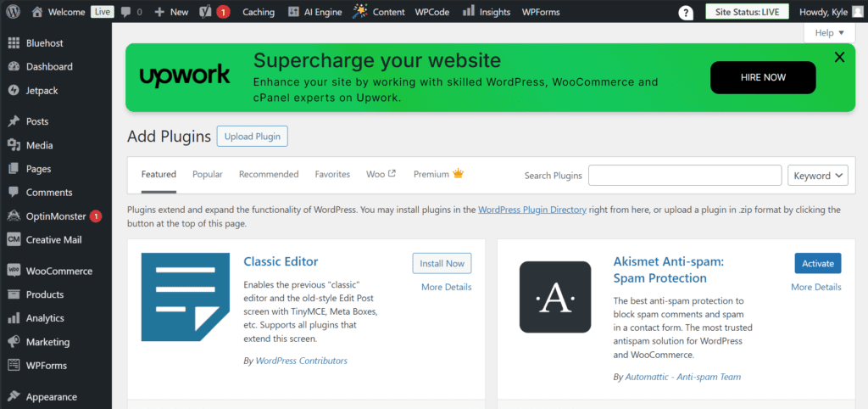Image resolution: width=868 pixels, height=409 pixels.
Task: Open Appearance brush icon in sidebar
Action: [x=14, y=397]
